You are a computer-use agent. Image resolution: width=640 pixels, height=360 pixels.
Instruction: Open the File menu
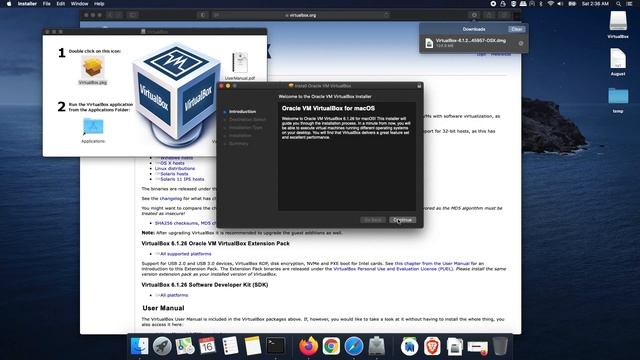point(47,4)
